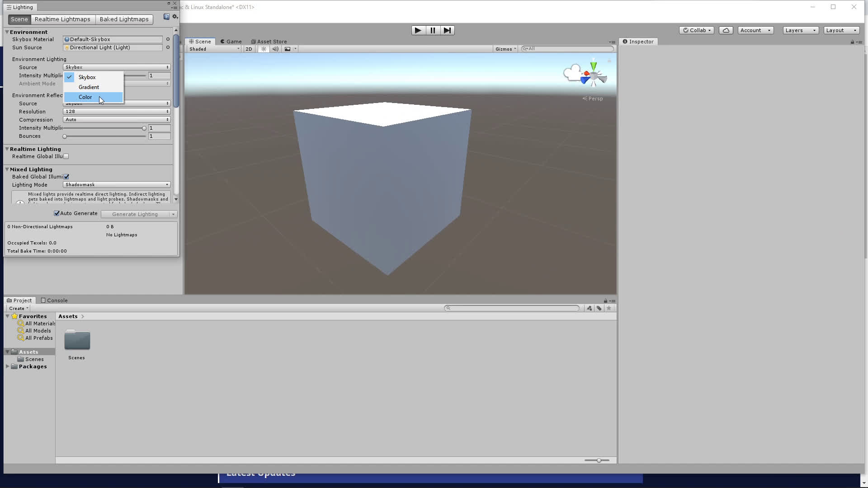Viewport: 868px width, 488px height.
Task: Enable Realtime Global Illumination checkbox
Action: (66, 156)
